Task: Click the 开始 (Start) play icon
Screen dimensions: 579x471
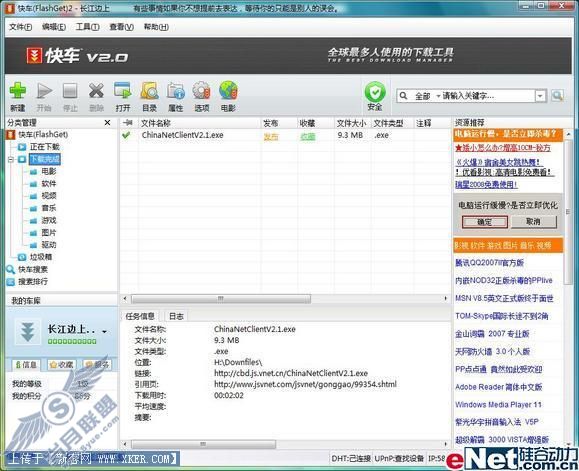Action: tap(44, 91)
